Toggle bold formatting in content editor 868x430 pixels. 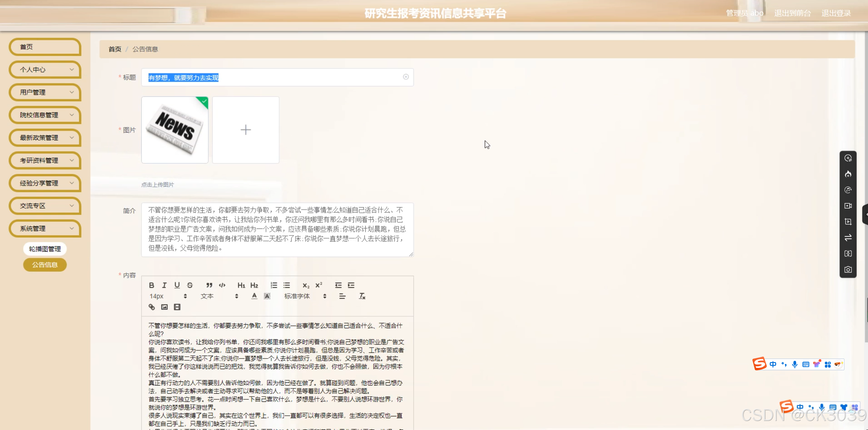[152, 285]
